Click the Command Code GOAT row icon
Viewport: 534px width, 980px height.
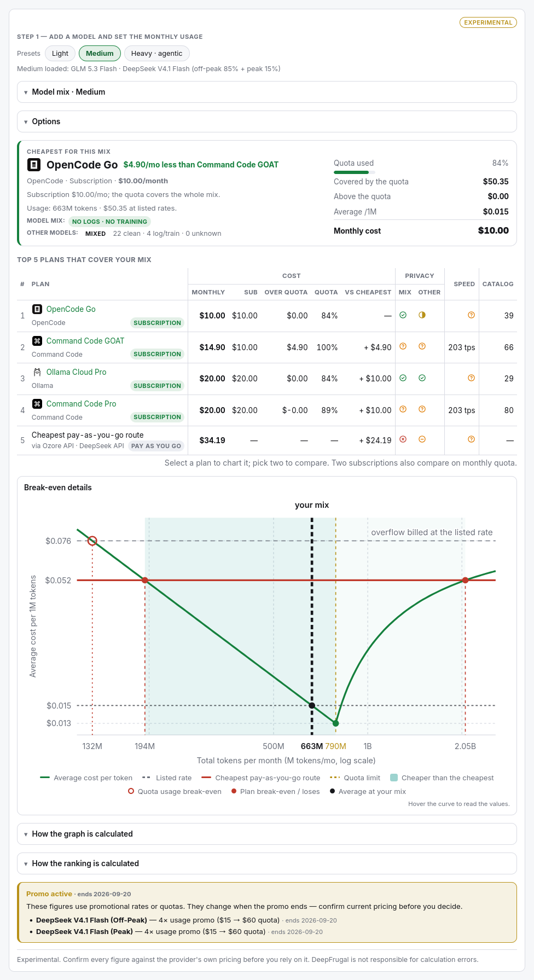click(x=37, y=341)
